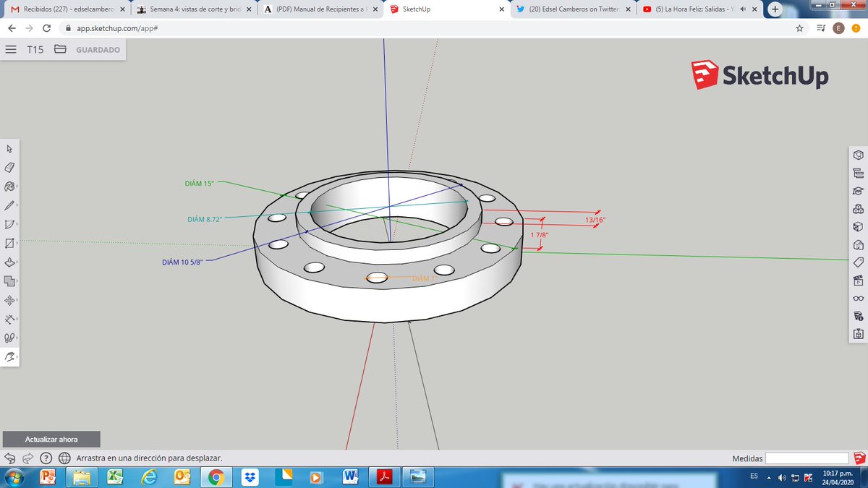Image resolution: width=868 pixels, height=488 pixels.
Task: Select the Eraser tool
Action: (9, 167)
